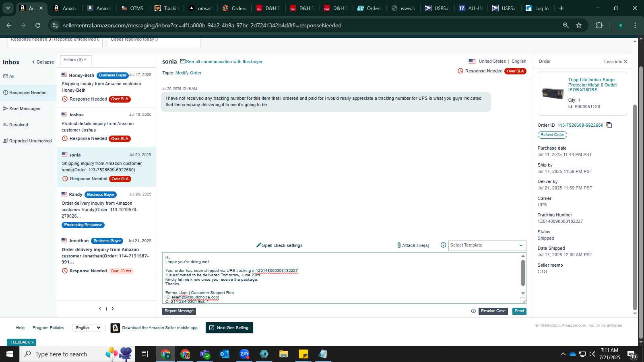Open Reported Unresolved folder
The image size is (644, 362).
pyautogui.click(x=27, y=141)
